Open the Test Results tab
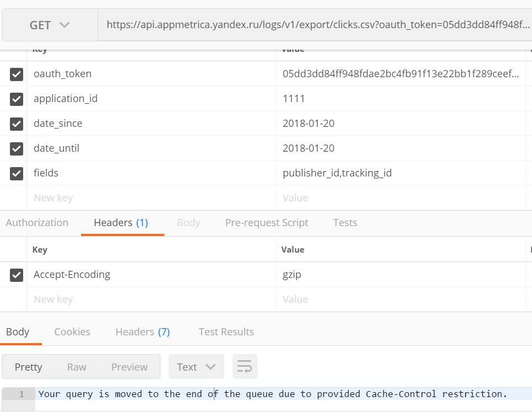The image size is (532, 412). pyautogui.click(x=226, y=331)
